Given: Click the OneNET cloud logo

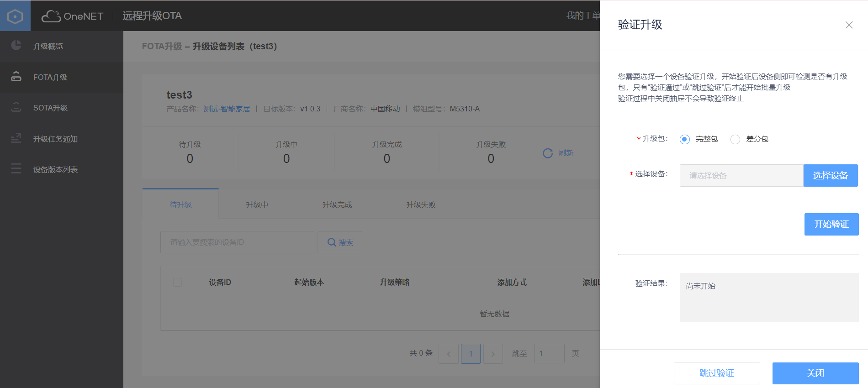Looking at the screenshot, I should pos(72,16).
